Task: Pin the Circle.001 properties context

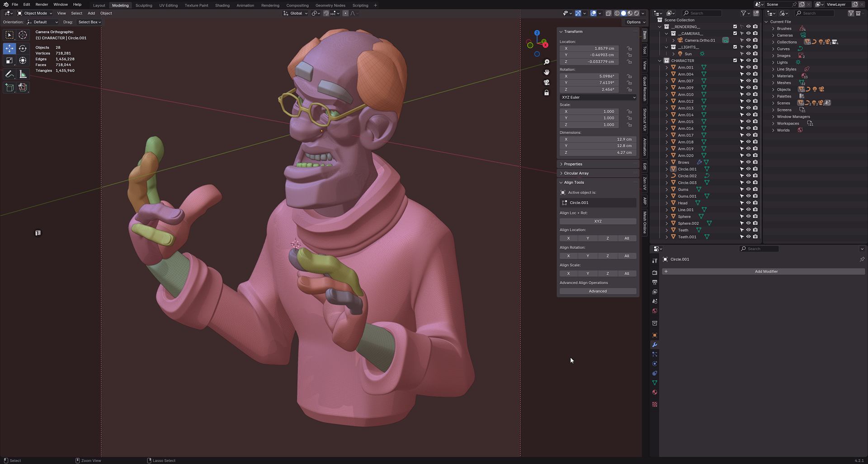Action: coord(862,259)
